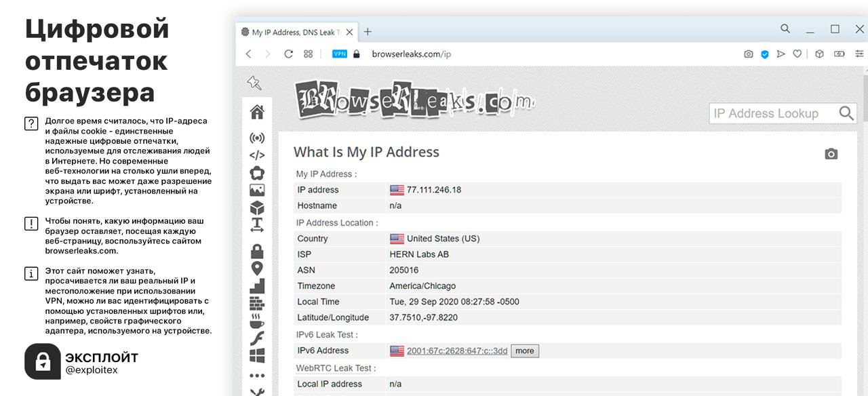Screen dimensions: 868x396
Task: Open the Java coffee cup icon
Action: point(257,321)
